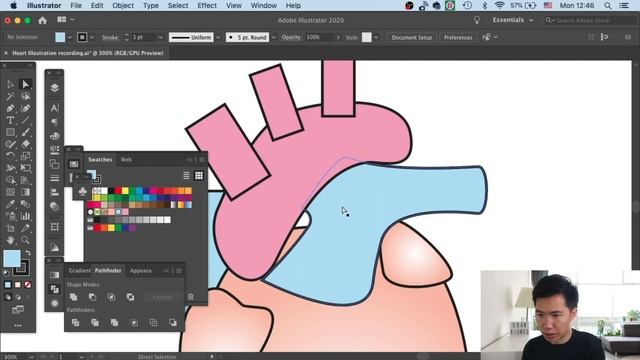This screenshot has width=640, height=360.
Task: Apply Minus Front shape mode
Action: point(93,297)
